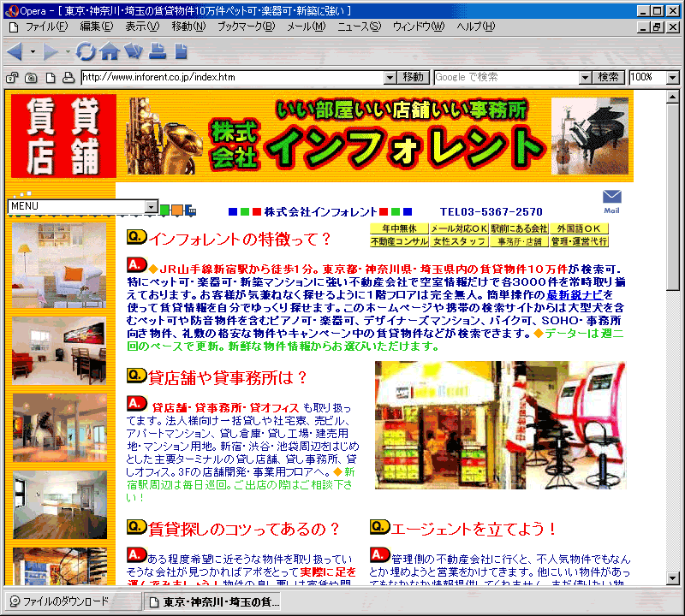Expand the search engine dropdown
Viewport: 685px width, 616px height.
tap(586, 78)
